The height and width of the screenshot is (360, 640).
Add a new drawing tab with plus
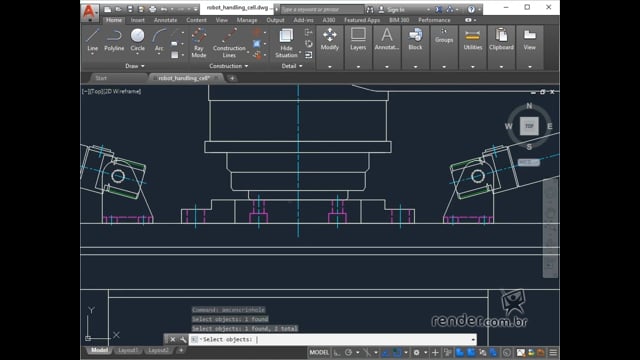232,78
